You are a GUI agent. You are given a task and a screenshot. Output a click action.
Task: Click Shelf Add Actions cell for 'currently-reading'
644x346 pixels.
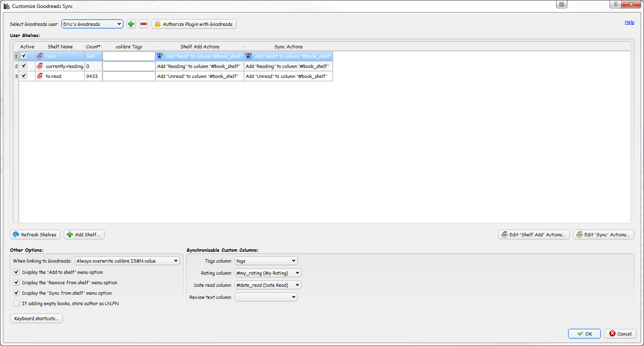pos(199,66)
